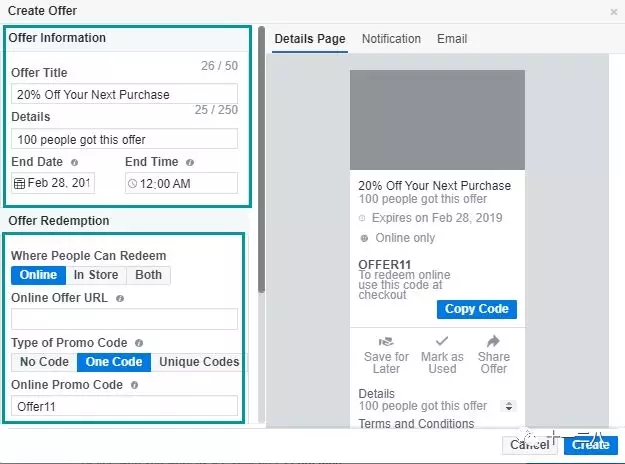Viewport: 625px width, 464px height.
Task: Click the clock icon in End Time
Action: pyautogui.click(x=132, y=184)
